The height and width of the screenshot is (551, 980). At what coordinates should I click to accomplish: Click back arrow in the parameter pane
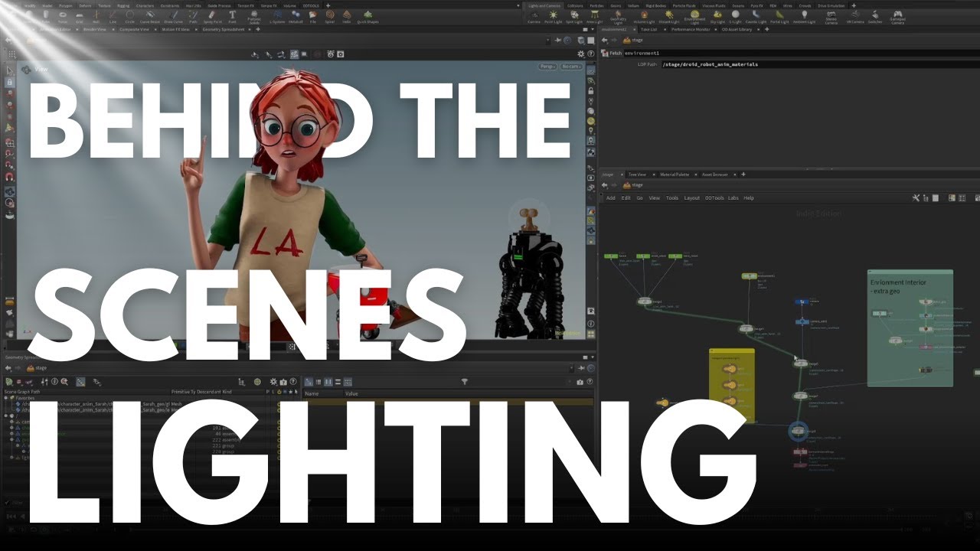pos(604,40)
